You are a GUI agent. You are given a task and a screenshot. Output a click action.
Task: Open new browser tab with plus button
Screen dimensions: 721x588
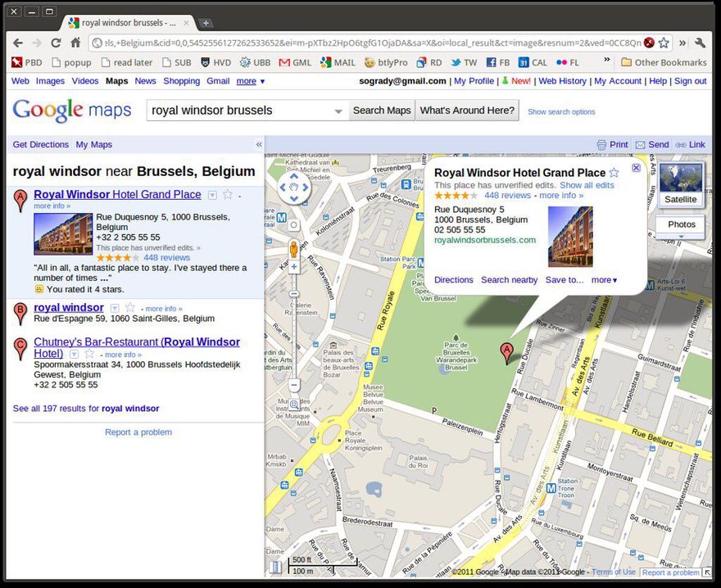click(206, 23)
